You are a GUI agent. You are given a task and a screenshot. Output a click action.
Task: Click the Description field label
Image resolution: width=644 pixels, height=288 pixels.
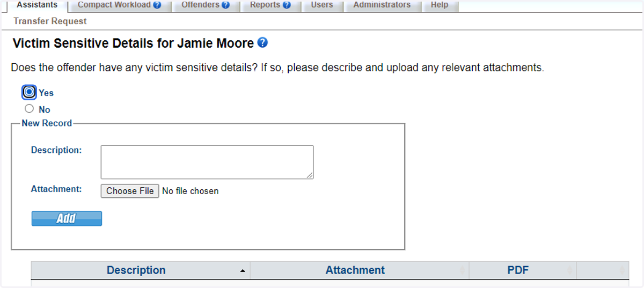[x=56, y=150]
